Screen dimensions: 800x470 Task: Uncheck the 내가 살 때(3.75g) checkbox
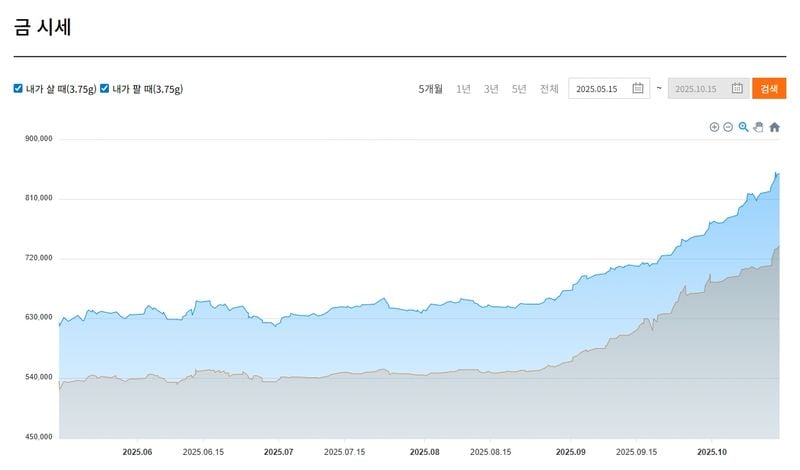point(18,88)
